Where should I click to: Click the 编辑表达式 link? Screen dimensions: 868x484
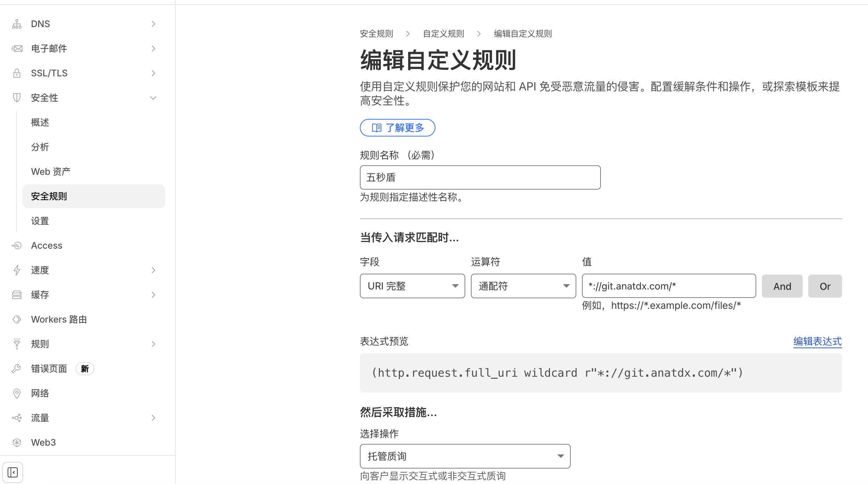click(817, 341)
